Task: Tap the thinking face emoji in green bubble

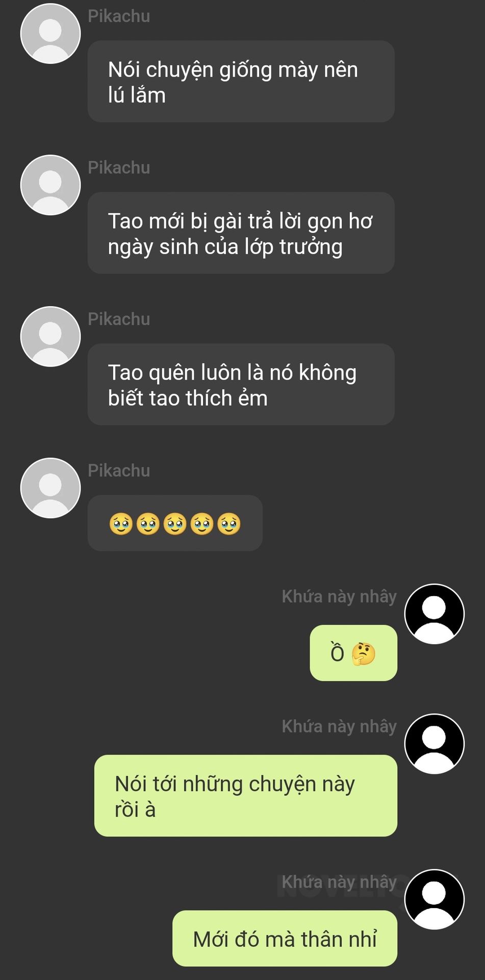Action: 364,654
